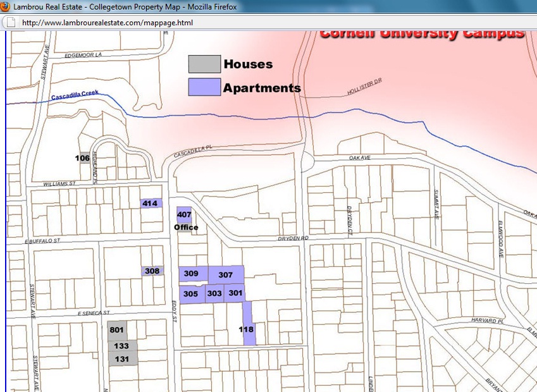Image resolution: width=537 pixels, height=392 pixels.
Task: Select property 308 on the map
Action: click(152, 271)
